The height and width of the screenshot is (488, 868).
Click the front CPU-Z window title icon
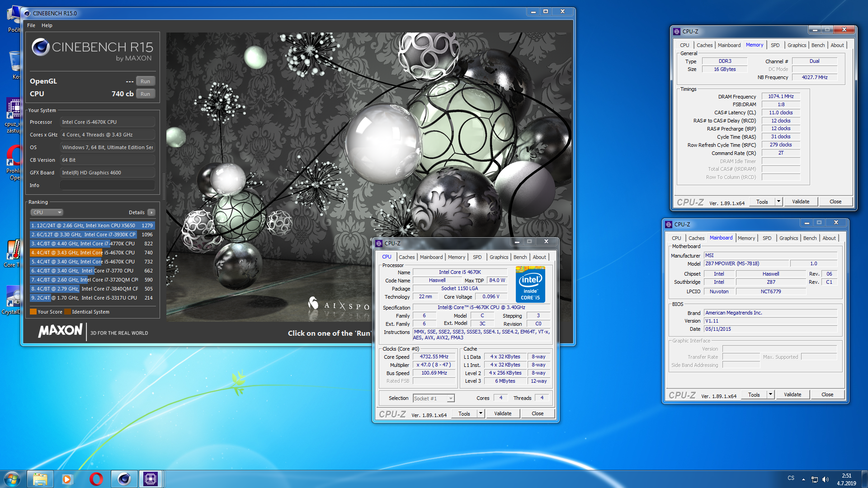(x=379, y=244)
